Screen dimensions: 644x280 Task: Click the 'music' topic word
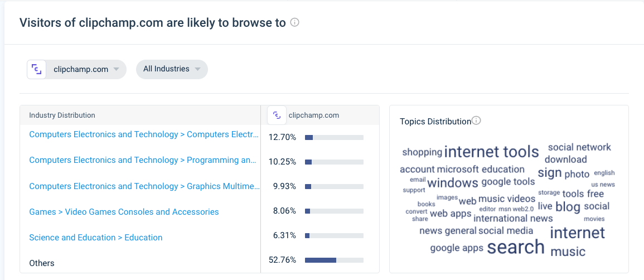568,251
